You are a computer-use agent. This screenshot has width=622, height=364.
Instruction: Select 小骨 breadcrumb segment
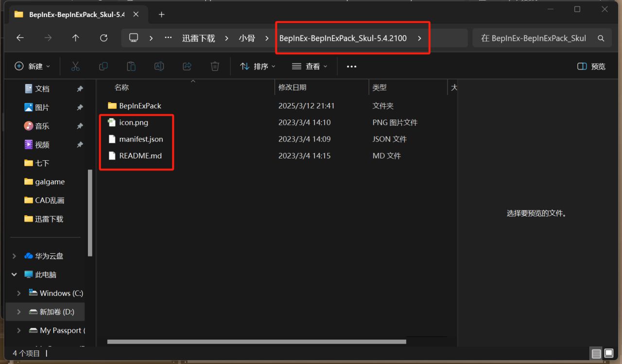247,38
